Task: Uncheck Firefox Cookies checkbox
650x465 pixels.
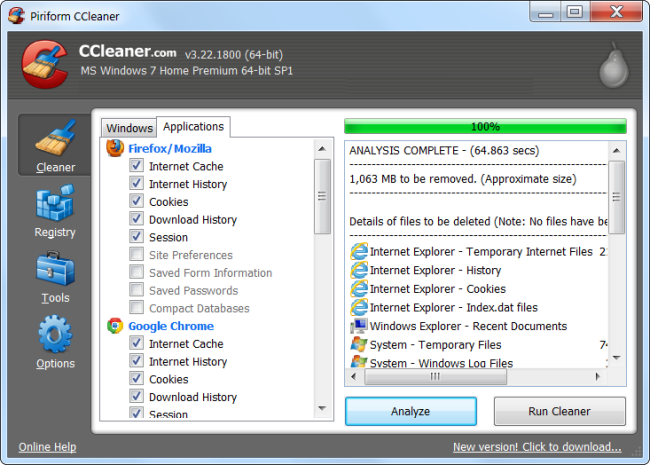Action: (x=136, y=201)
